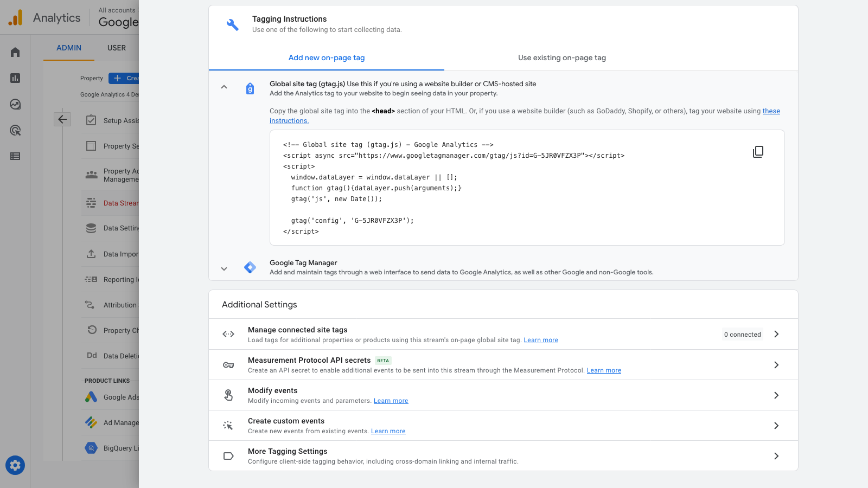Open the Explore icon in sidebar

coord(15,104)
